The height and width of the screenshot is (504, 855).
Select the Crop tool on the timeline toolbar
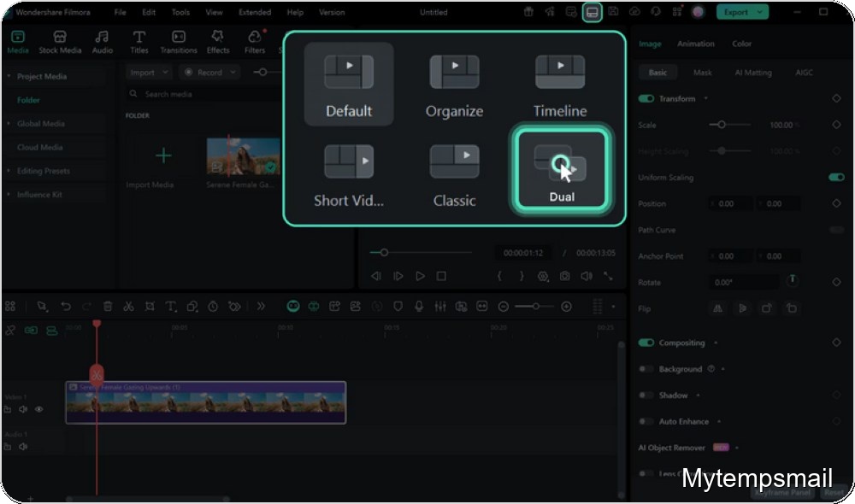coord(149,306)
